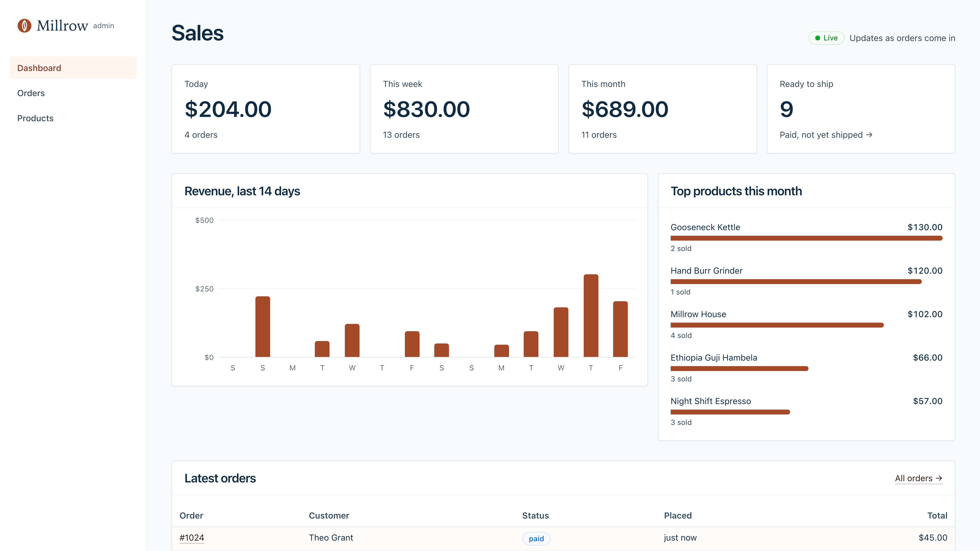
Task: Click the Status column header
Action: (x=535, y=516)
